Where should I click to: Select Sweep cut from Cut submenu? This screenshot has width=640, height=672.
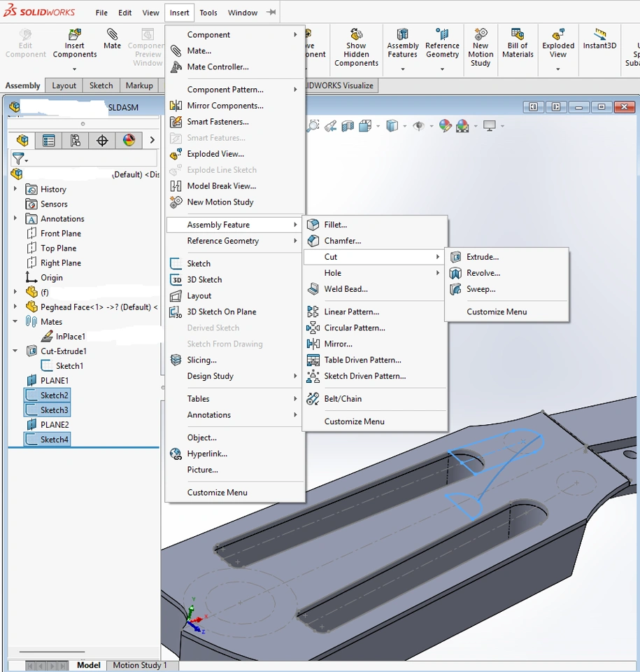(x=507, y=289)
